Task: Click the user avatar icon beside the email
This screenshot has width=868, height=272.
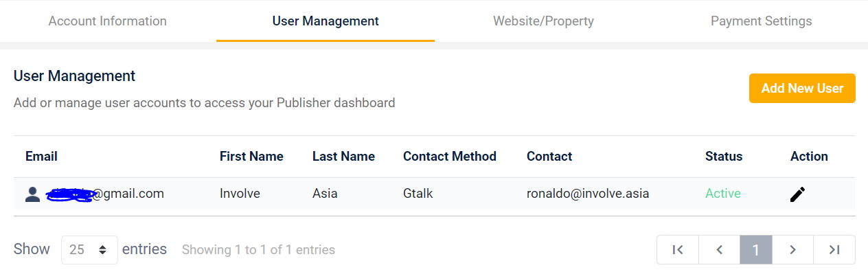Action: (32, 194)
